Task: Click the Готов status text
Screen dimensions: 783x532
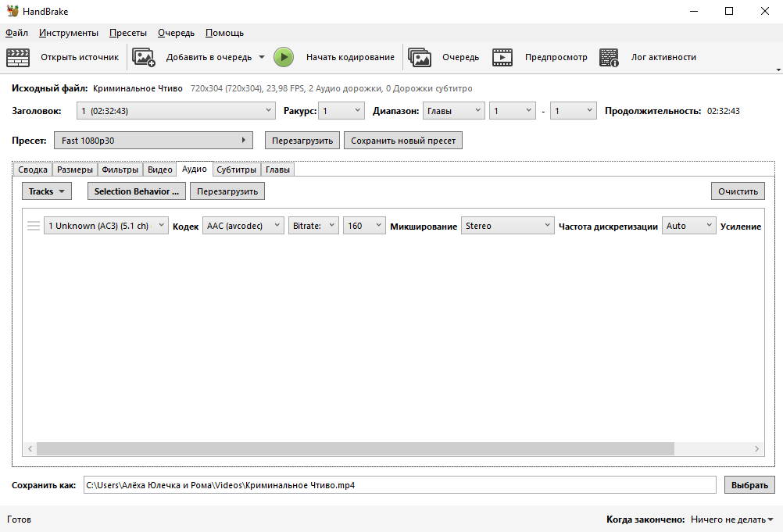Action: pos(19,520)
